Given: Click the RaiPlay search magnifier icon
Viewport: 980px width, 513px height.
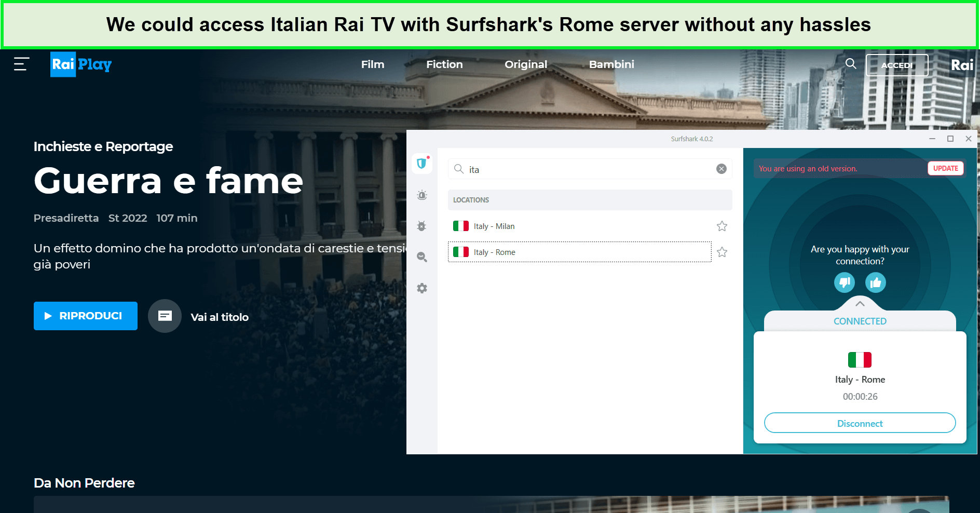Looking at the screenshot, I should [x=851, y=64].
